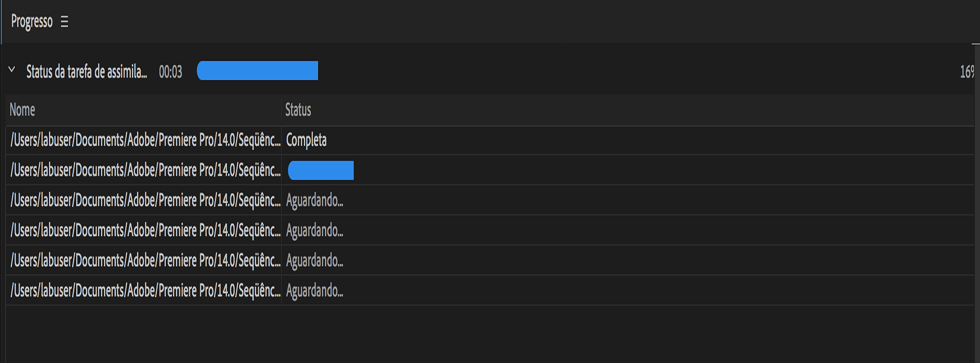Click the Status column header
The height and width of the screenshot is (363, 980).
tap(298, 110)
